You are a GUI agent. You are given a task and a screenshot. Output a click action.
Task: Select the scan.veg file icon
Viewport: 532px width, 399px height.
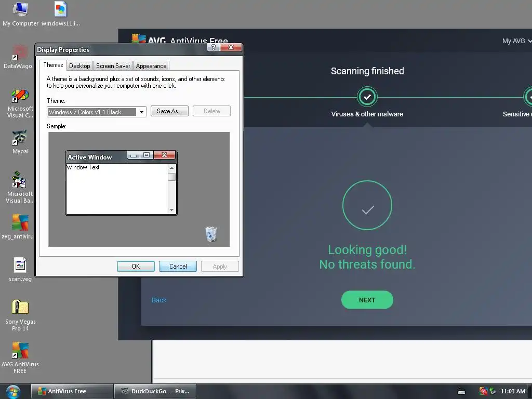coord(20,270)
